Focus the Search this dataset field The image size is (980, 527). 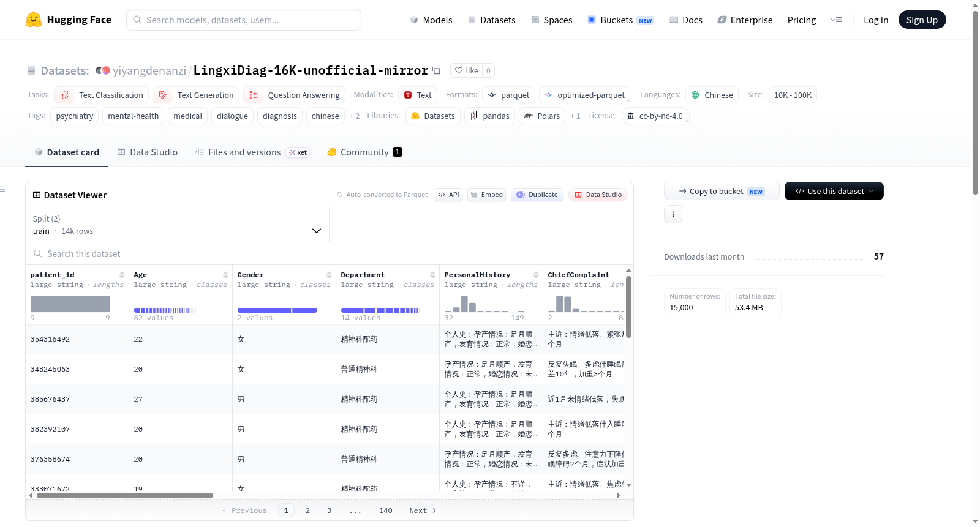coord(330,253)
